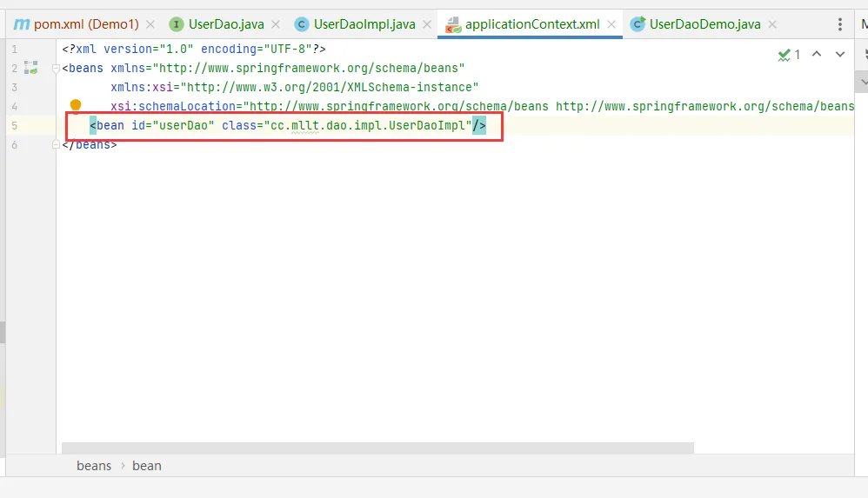Close the UserDaoDemo.java tab

tap(772, 24)
